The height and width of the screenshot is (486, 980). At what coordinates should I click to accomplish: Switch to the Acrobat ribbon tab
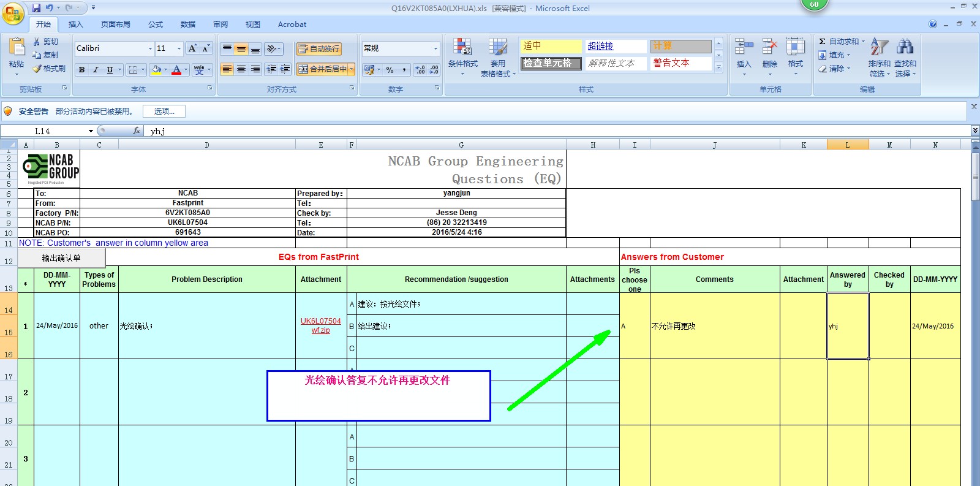pyautogui.click(x=292, y=25)
